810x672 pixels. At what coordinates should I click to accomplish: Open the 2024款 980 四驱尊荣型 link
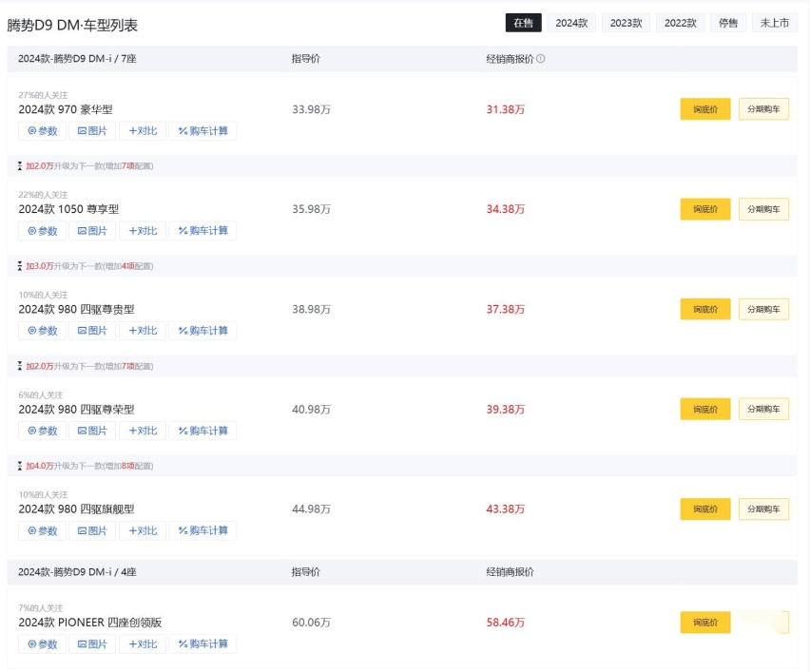[76, 410]
